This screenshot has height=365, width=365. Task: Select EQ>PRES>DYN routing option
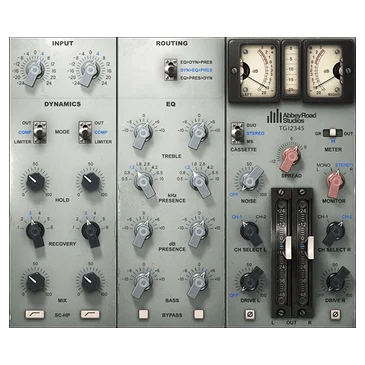coord(196,78)
